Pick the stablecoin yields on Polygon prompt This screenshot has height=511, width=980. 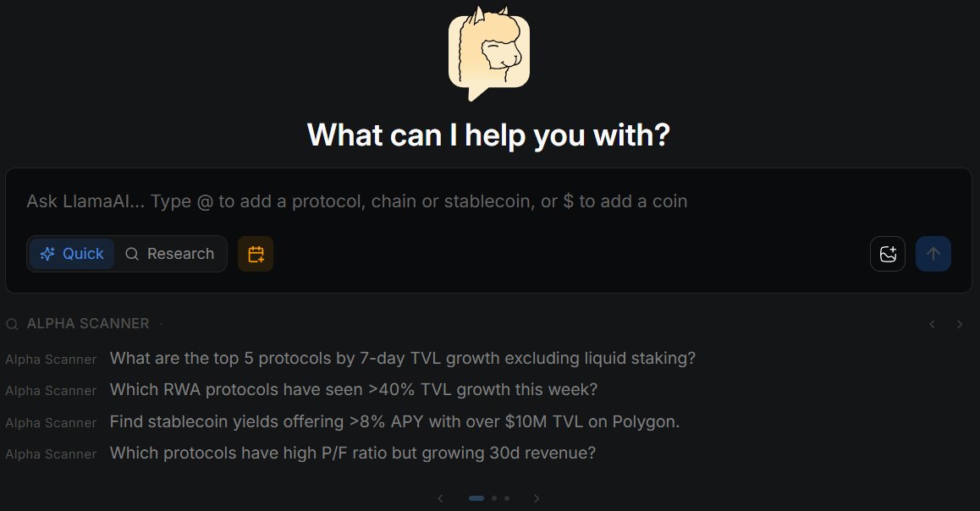(394, 421)
